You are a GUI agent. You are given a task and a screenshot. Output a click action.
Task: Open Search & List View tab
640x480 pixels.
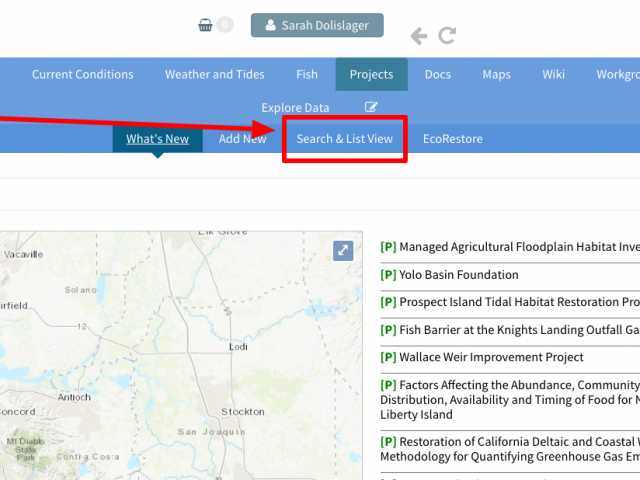click(x=344, y=139)
